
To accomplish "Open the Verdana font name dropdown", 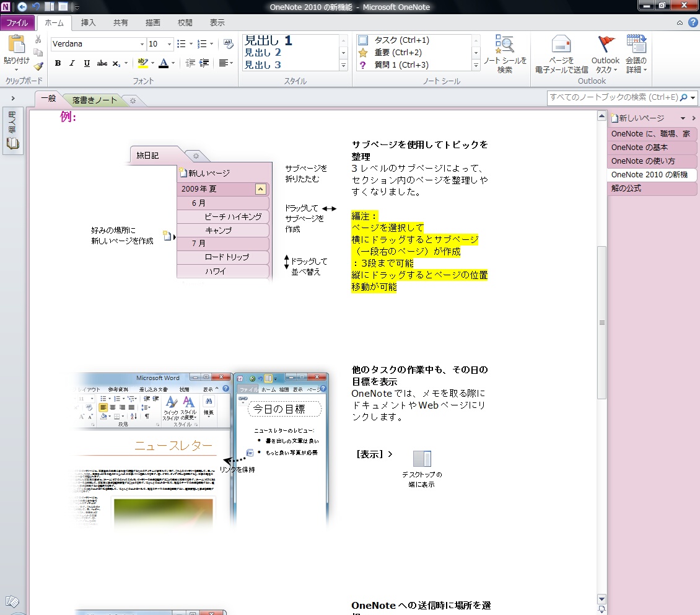I will click(x=142, y=44).
